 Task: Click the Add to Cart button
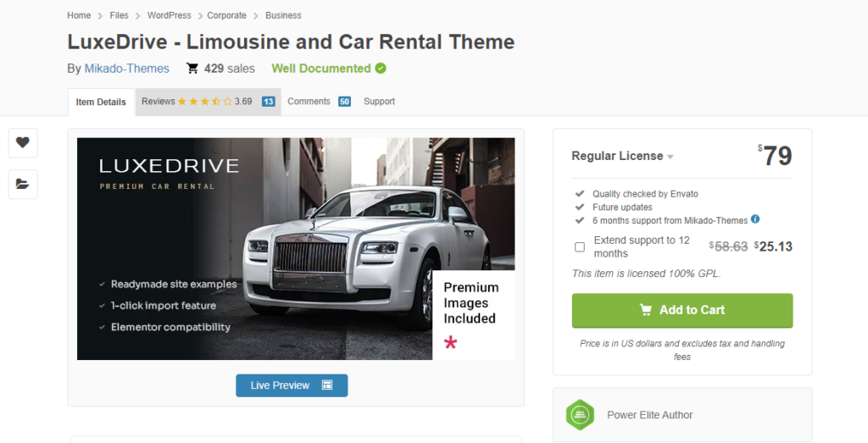pos(682,310)
